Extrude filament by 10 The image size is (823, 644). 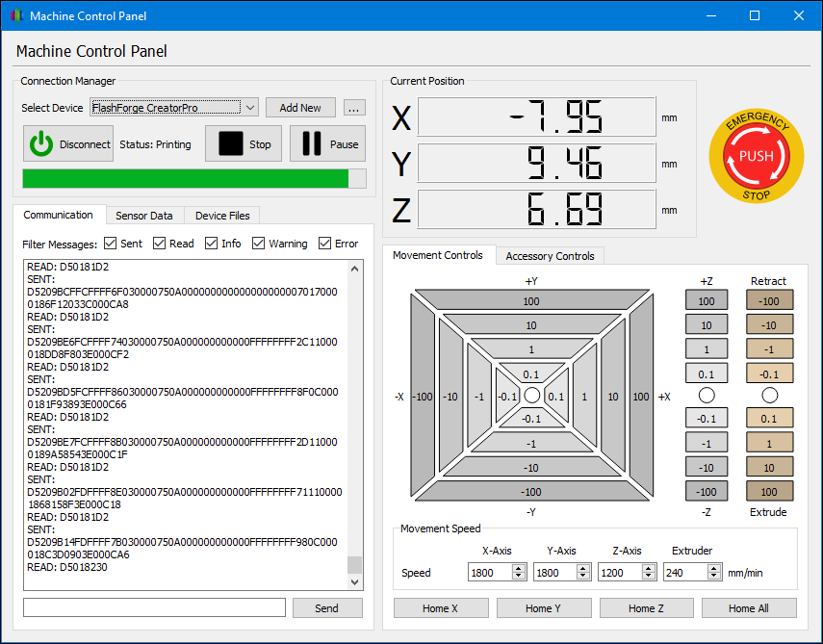coord(769,467)
